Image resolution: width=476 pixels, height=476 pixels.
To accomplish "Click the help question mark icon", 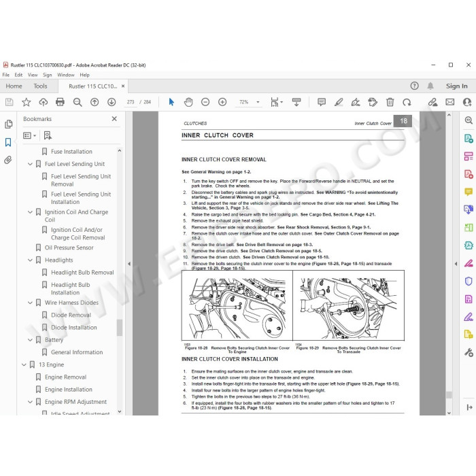I will pyautogui.click(x=414, y=86).
